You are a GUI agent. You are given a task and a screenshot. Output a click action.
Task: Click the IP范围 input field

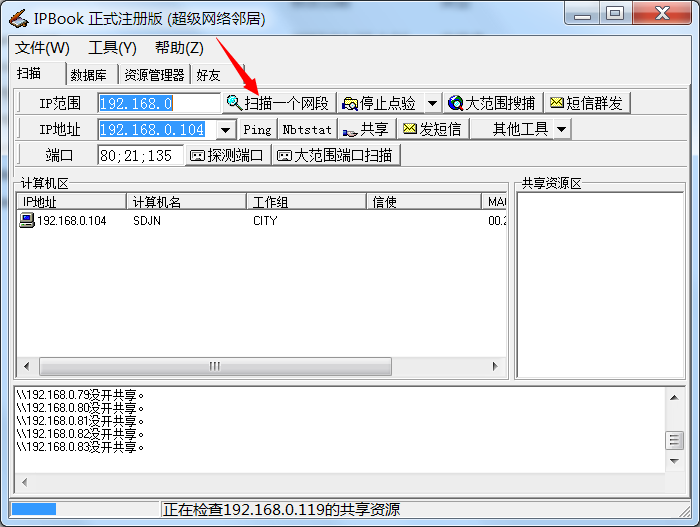point(159,103)
